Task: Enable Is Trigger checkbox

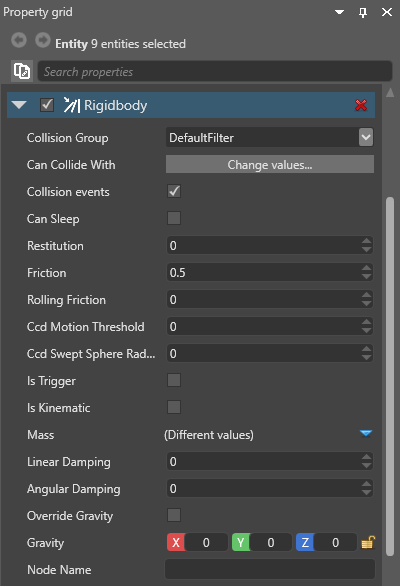Action: 174,380
